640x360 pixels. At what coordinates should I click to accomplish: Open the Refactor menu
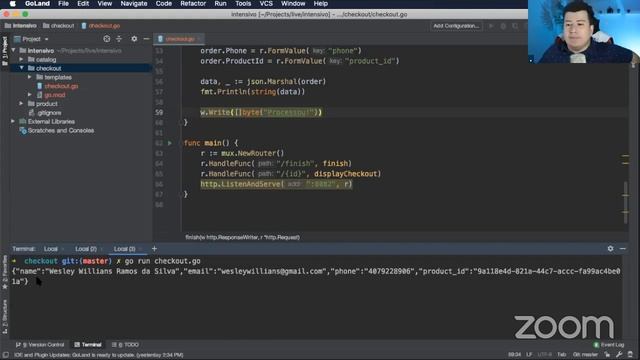point(193,4)
